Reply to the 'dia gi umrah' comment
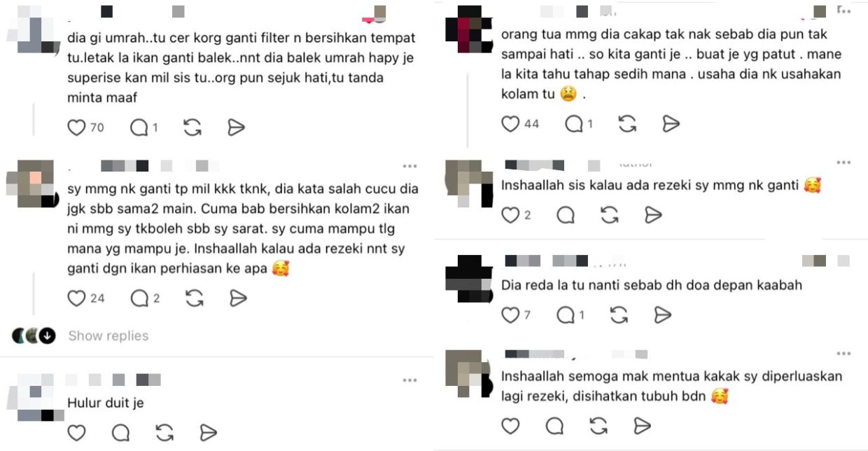868x451 pixels. [x=139, y=127]
